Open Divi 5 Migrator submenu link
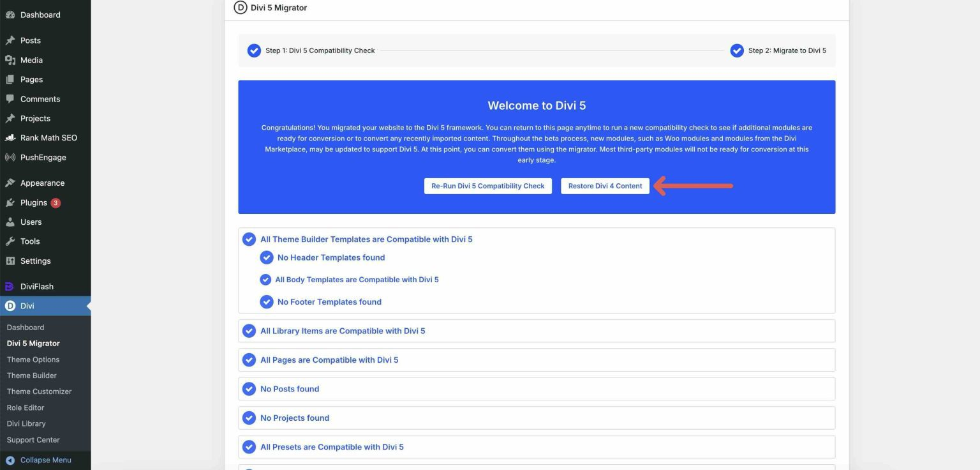This screenshot has width=980, height=470. 33,344
